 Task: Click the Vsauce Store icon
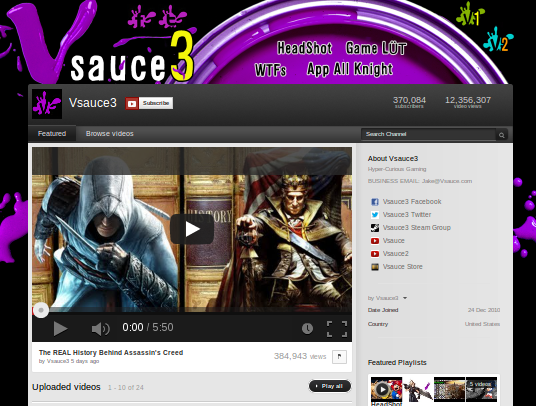[x=375, y=267]
